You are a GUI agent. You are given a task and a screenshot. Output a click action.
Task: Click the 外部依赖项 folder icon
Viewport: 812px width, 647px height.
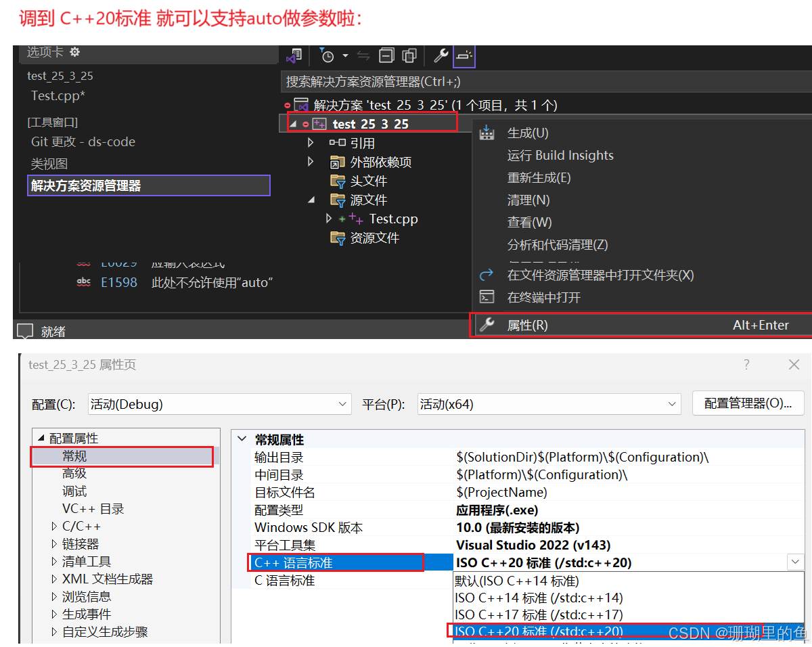pos(337,162)
